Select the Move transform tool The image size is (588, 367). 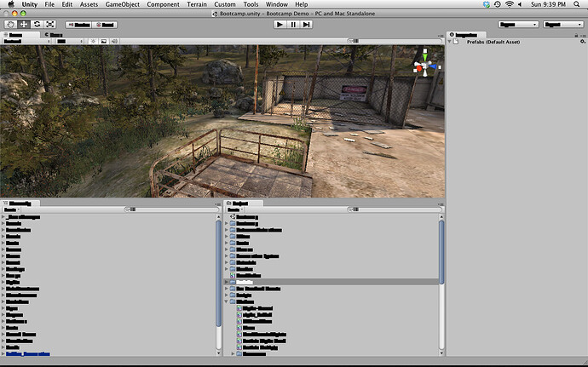click(24, 25)
